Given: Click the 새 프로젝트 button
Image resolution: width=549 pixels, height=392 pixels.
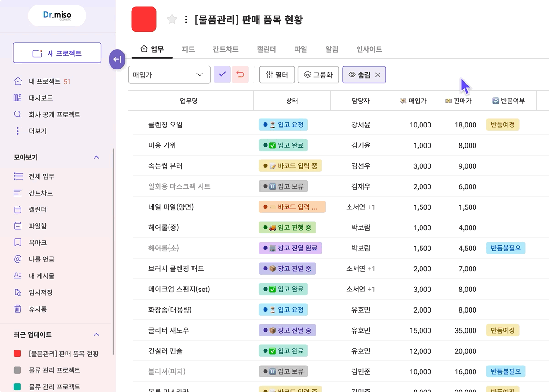Looking at the screenshot, I should pyautogui.click(x=57, y=53).
